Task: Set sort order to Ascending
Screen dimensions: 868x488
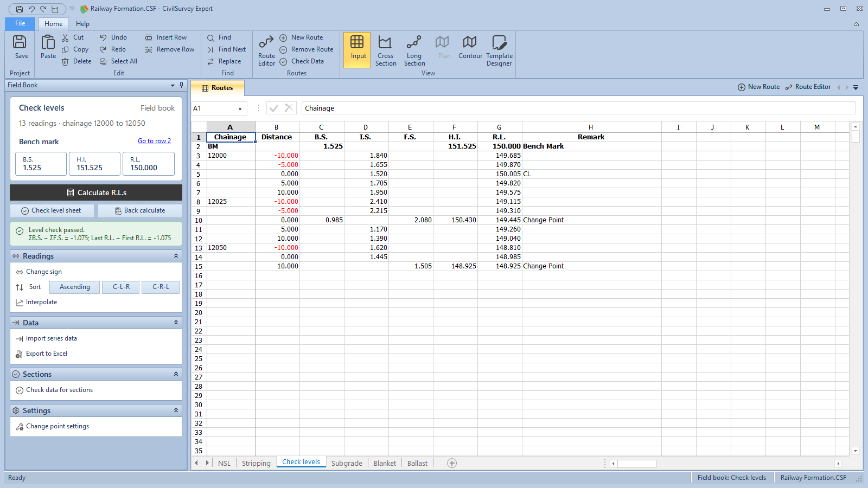Action: 74,287
